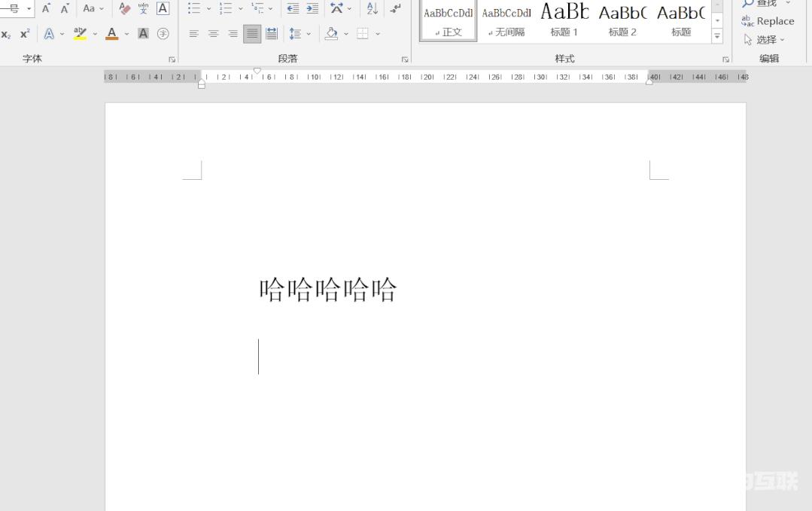
Task: Click the enclosed character circle icon
Action: tap(163, 34)
